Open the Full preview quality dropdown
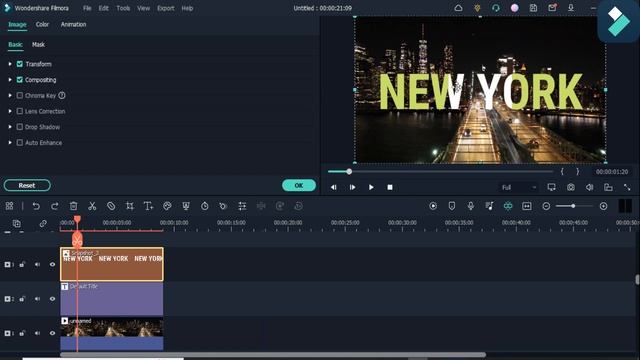Screen dimensions: 640x360 518,187
